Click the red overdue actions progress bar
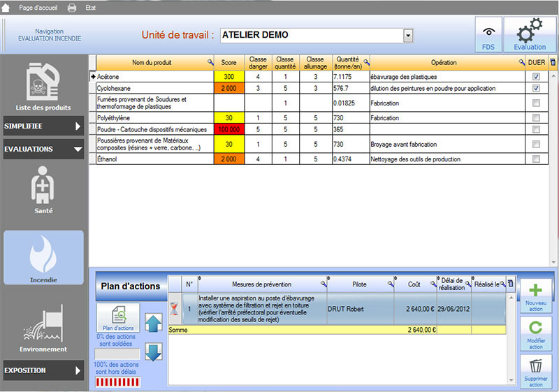 point(117,382)
